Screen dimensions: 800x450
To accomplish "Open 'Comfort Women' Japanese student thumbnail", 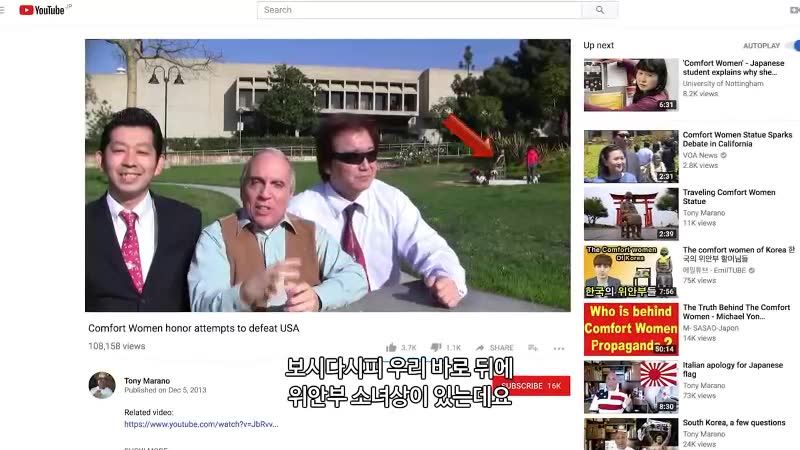I will click(631, 85).
